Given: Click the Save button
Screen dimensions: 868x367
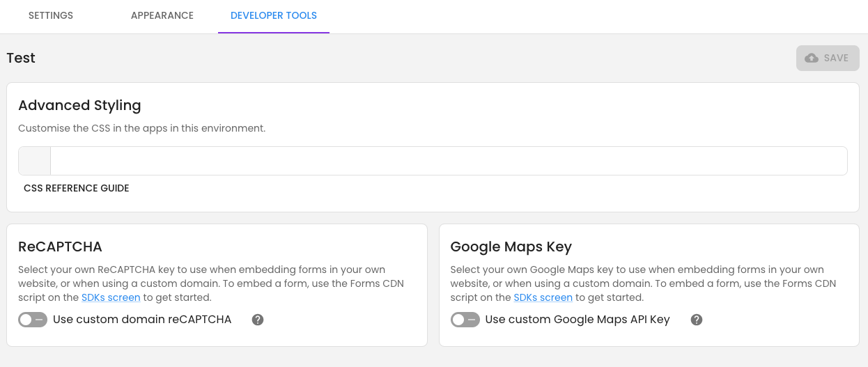Looking at the screenshot, I should pos(828,58).
